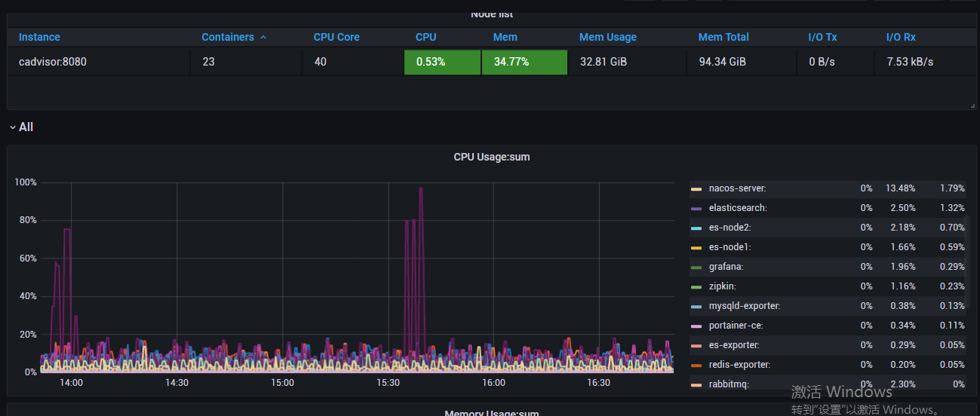Click the node list panel resize handle
The height and width of the screenshot is (416, 980).
point(972,106)
